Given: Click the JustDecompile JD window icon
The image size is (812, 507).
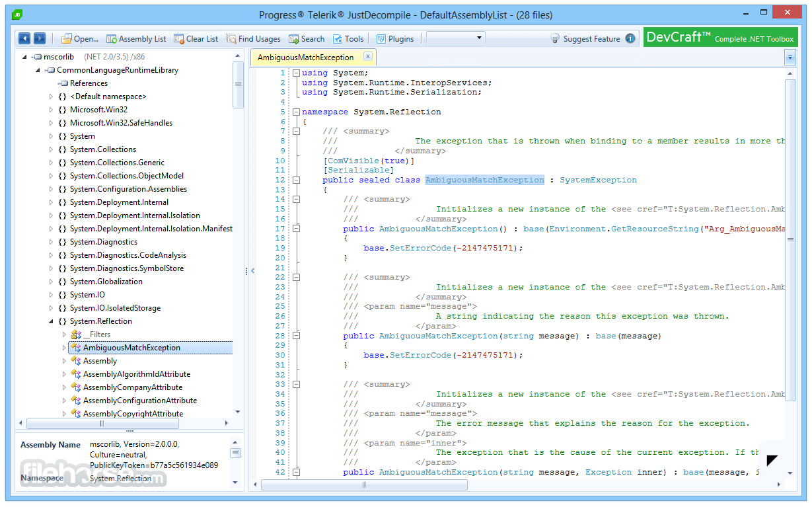Looking at the screenshot, I should 18,14.
